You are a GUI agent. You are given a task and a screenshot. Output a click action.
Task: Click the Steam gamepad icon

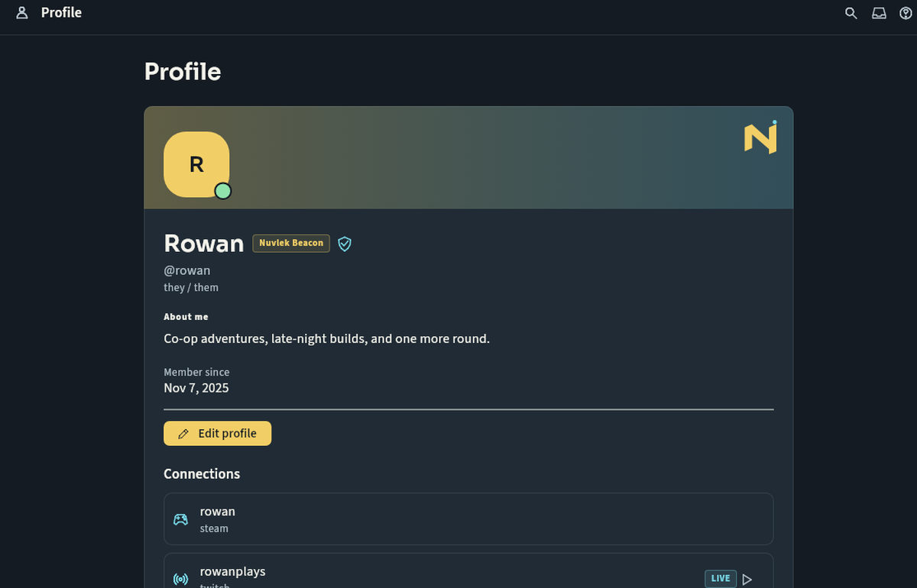tap(180, 519)
